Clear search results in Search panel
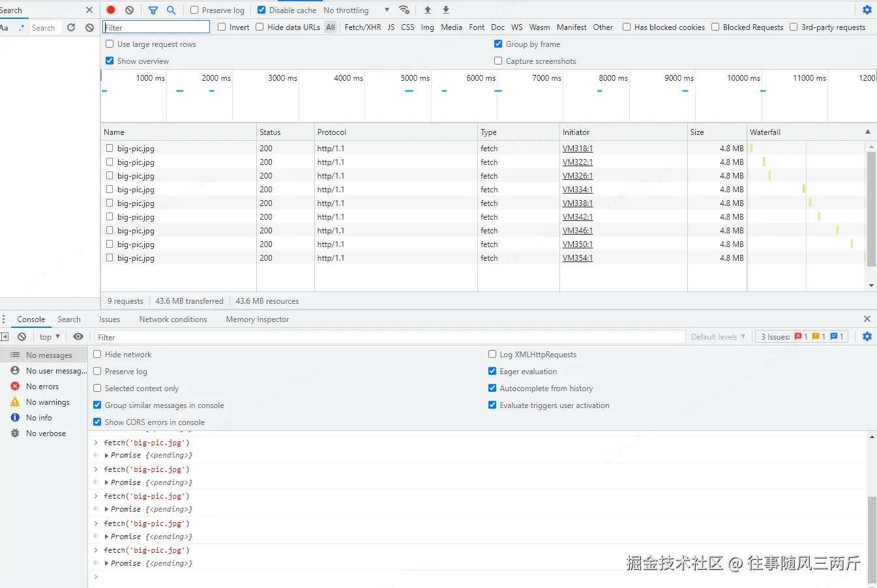The width and height of the screenshot is (877, 588). (89, 27)
